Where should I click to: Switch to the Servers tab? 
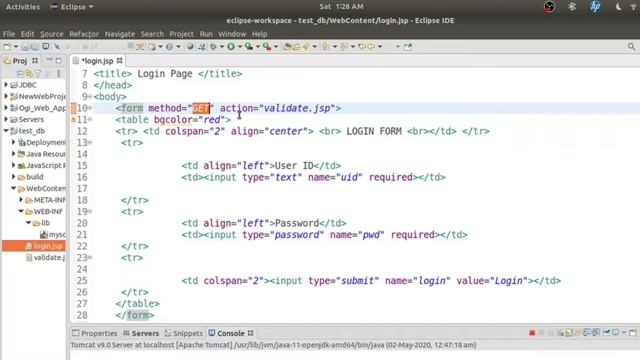point(141,333)
